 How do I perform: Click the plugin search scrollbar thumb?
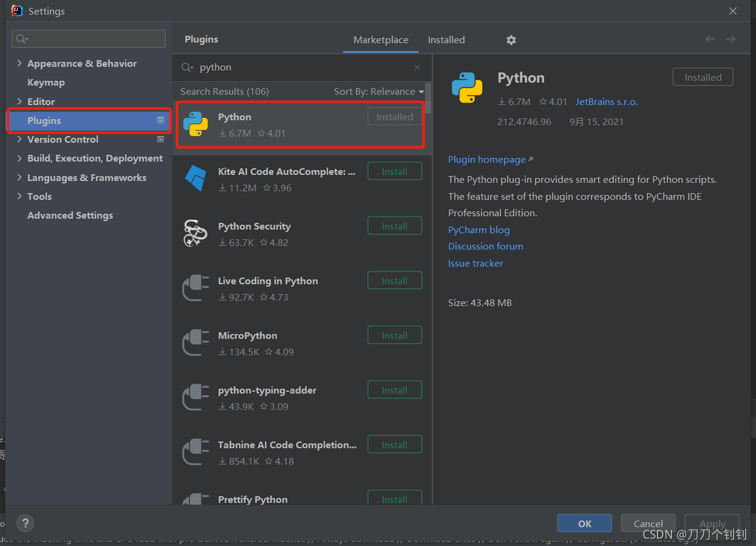[x=428, y=98]
